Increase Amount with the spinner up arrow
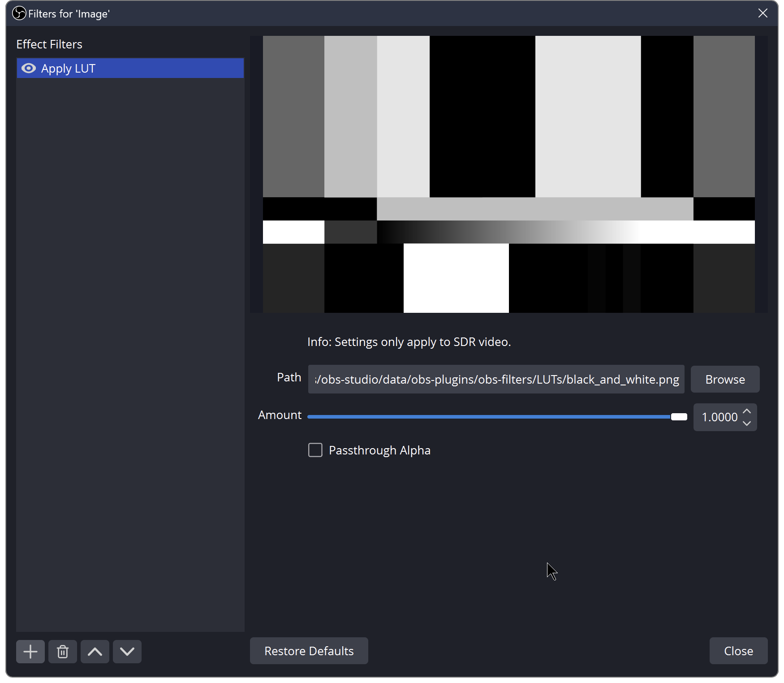This screenshot has width=784, height=683. [746, 411]
